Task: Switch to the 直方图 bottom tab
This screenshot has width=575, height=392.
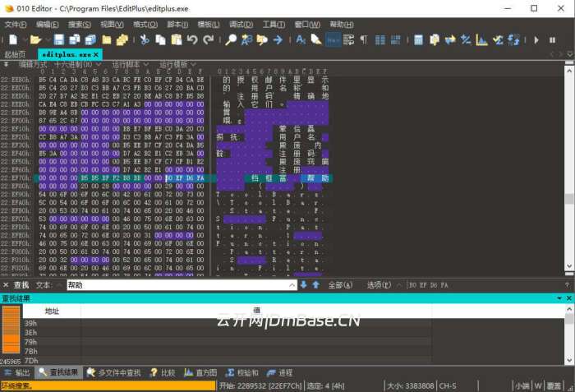Action: click(200, 373)
